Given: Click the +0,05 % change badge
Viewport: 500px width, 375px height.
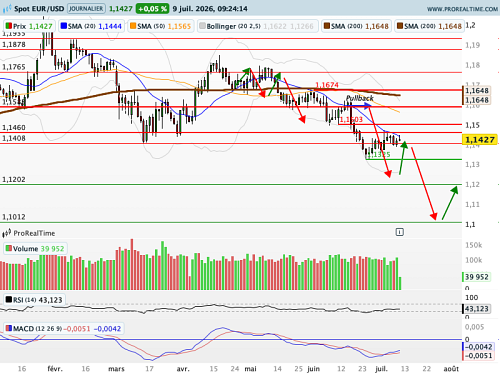Looking at the screenshot, I should pos(152,9).
